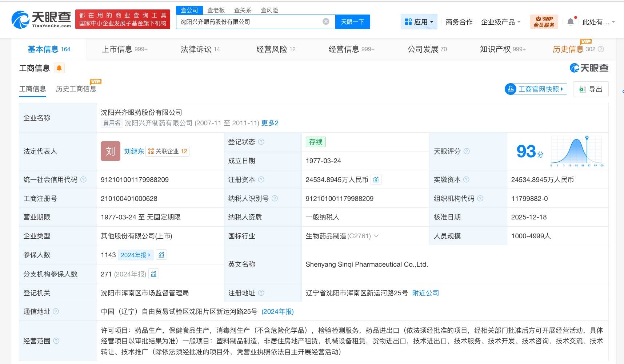Open 刘继东 legal representative link

(134, 151)
